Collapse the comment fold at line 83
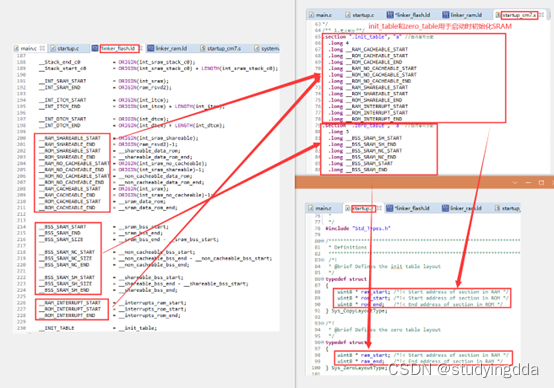The height and width of the screenshot is (388, 554). click(322, 260)
